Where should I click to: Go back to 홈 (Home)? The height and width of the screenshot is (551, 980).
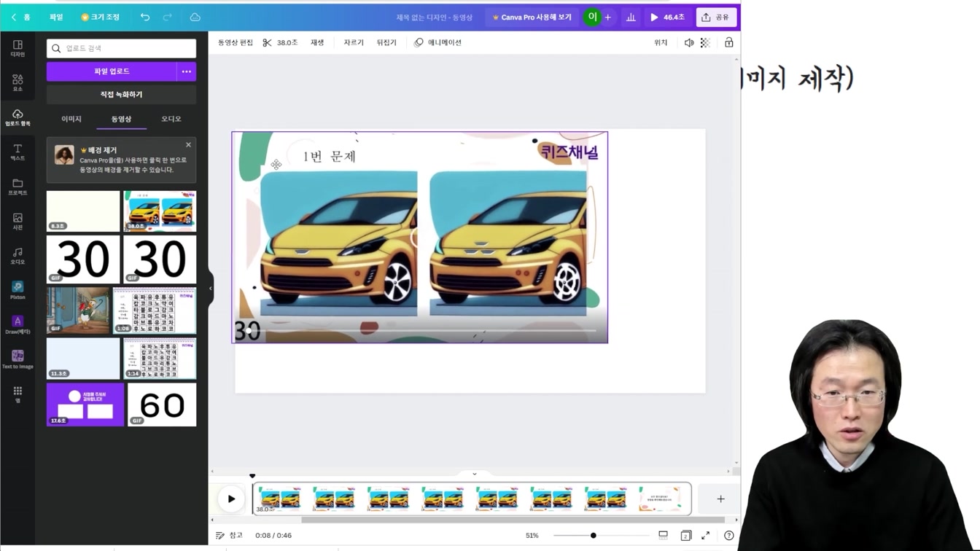[x=20, y=17]
